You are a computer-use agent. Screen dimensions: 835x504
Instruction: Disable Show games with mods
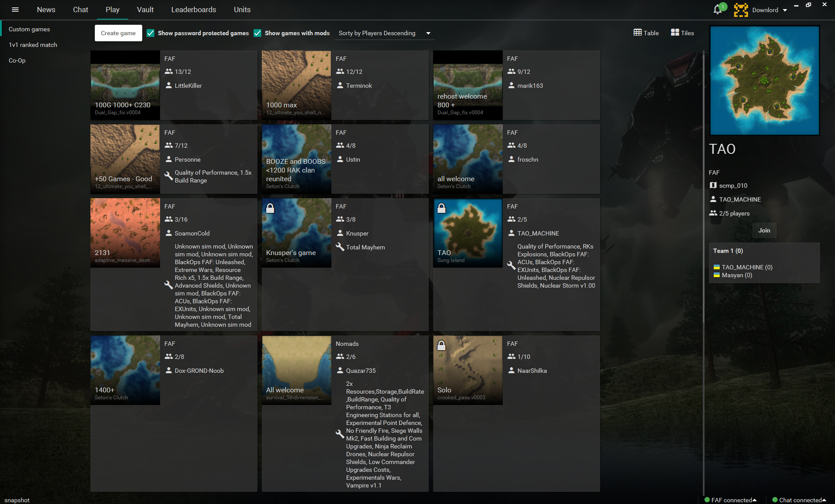(x=258, y=33)
